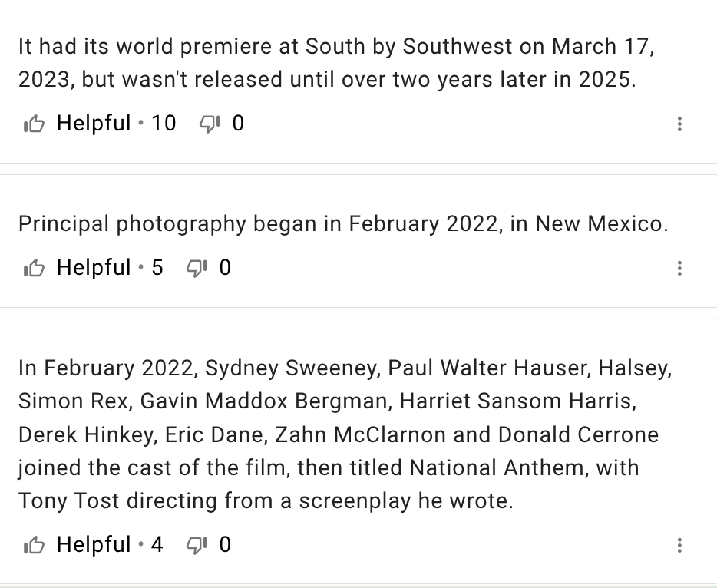Click the South by Southwest premiere trivia text
Image resolution: width=717 pixels, height=588 pixels.
(335, 63)
